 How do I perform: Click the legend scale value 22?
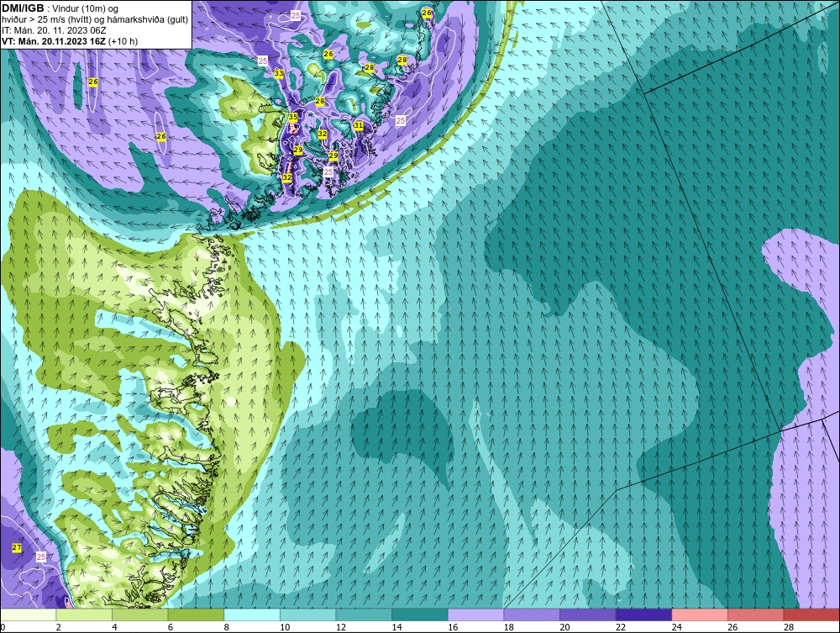tap(621, 627)
